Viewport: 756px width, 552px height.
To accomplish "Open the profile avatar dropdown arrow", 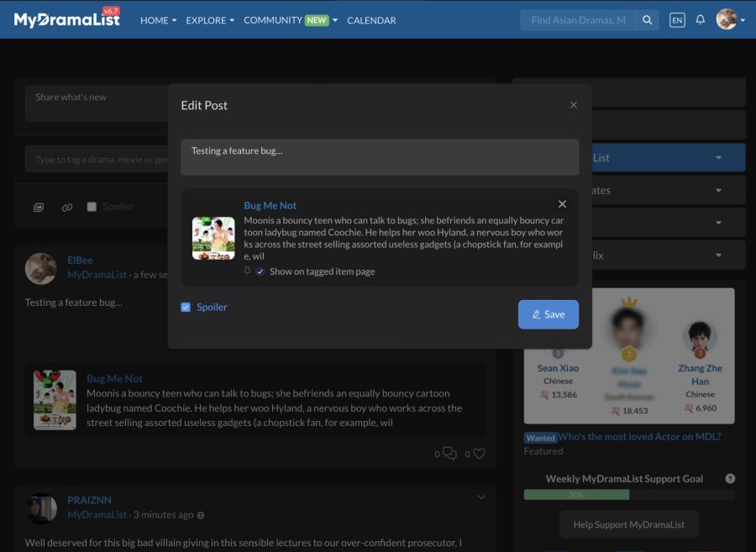I will tap(743, 20).
